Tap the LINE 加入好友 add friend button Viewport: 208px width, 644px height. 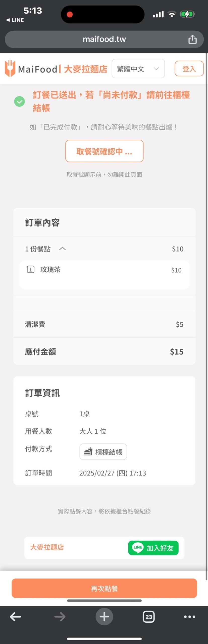(x=153, y=548)
